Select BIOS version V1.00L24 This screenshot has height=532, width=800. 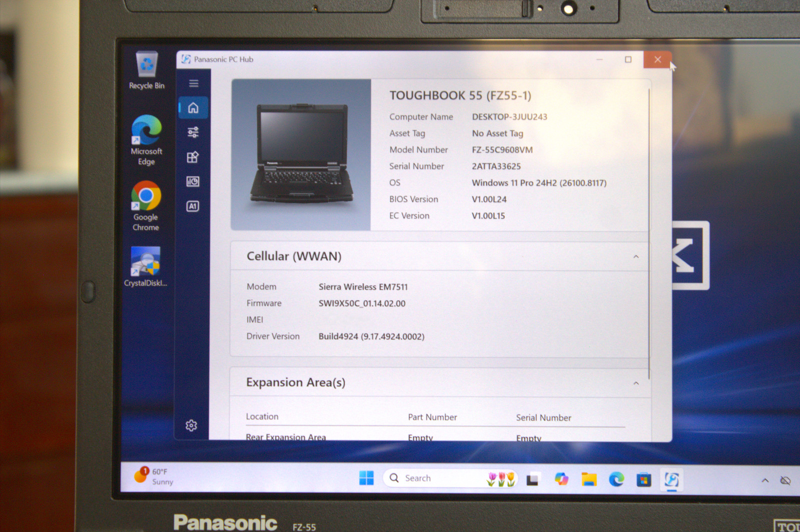tap(489, 199)
